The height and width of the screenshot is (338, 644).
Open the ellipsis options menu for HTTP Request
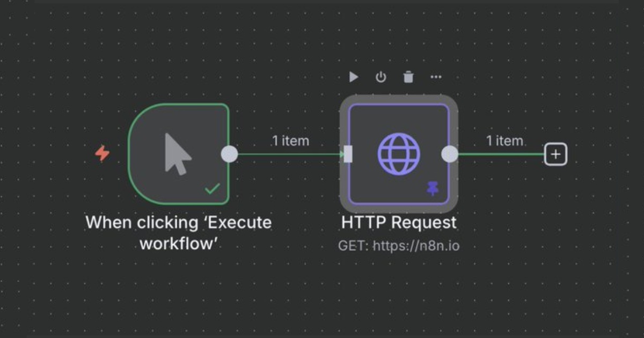point(436,77)
